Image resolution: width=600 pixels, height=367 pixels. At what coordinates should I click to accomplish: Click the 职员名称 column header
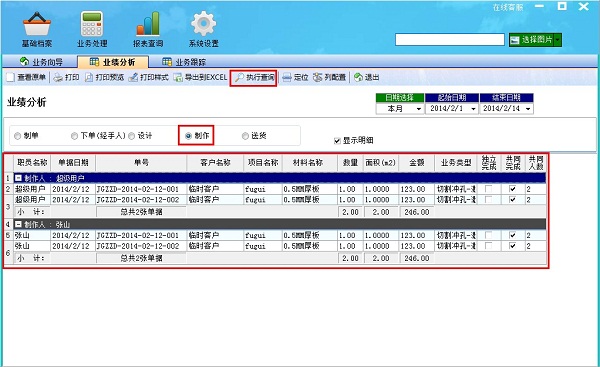(32, 163)
